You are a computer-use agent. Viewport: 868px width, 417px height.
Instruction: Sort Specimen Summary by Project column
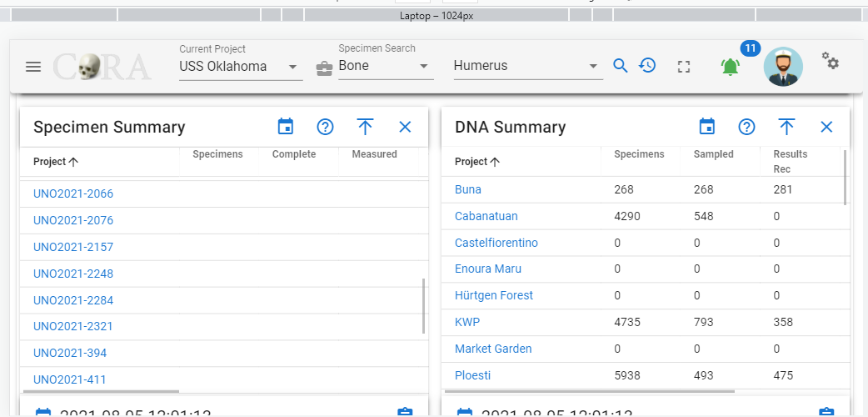click(x=56, y=162)
